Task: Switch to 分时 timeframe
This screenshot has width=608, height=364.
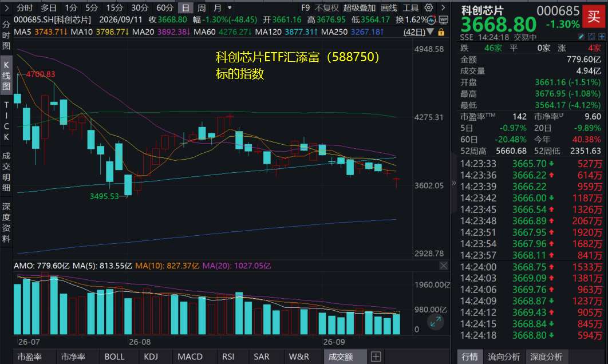Action: pyautogui.click(x=25, y=8)
